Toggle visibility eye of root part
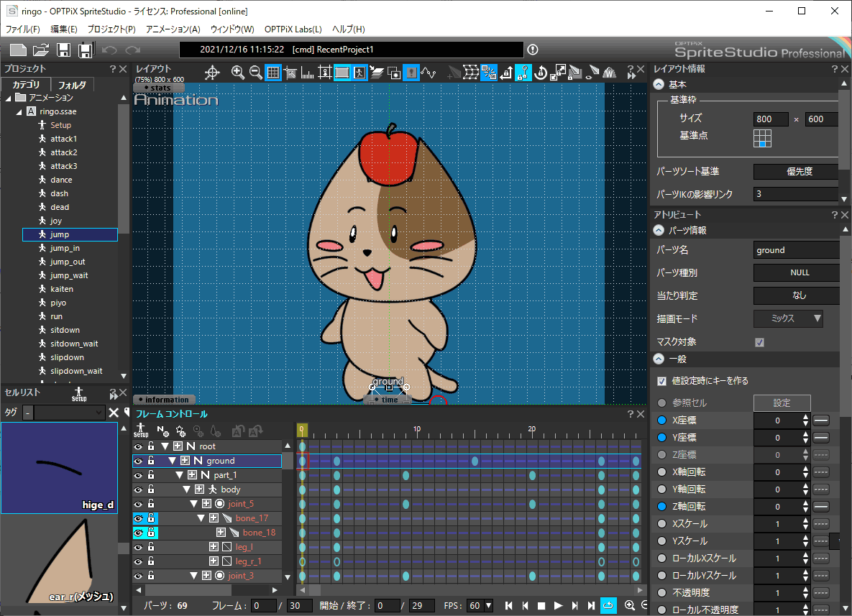The image size is (852, 616). [138, 446]
